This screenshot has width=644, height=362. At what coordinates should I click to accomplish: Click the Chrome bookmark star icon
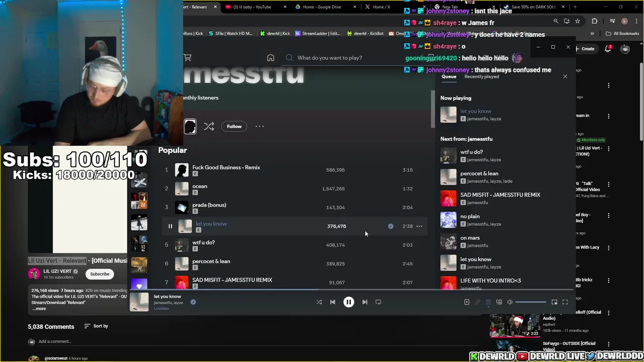(578, 21)
